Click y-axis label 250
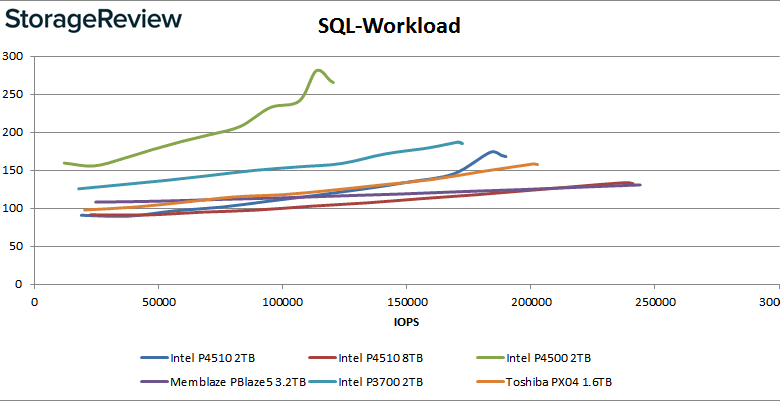780x401 pixels. (12, 95)
